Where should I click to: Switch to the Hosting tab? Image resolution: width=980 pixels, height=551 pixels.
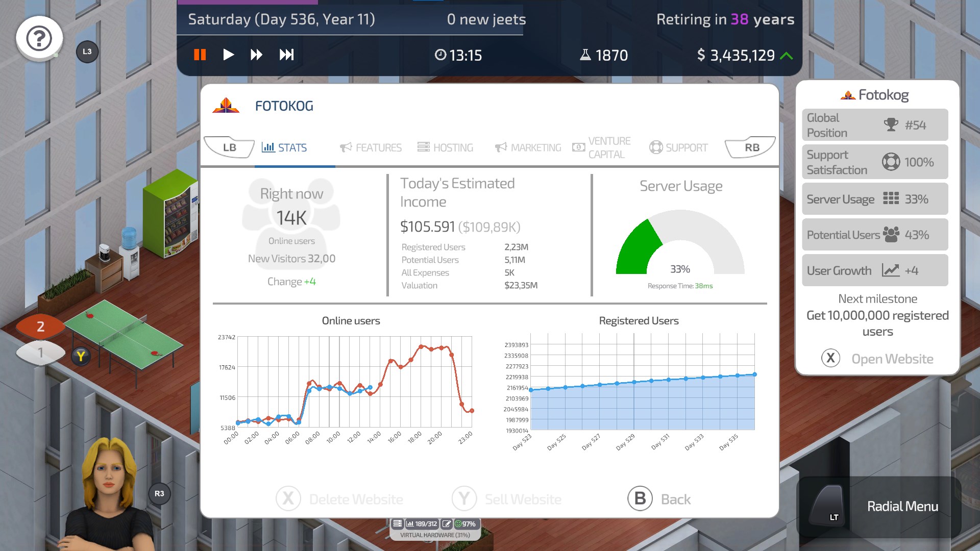click(x=446, y=147)
